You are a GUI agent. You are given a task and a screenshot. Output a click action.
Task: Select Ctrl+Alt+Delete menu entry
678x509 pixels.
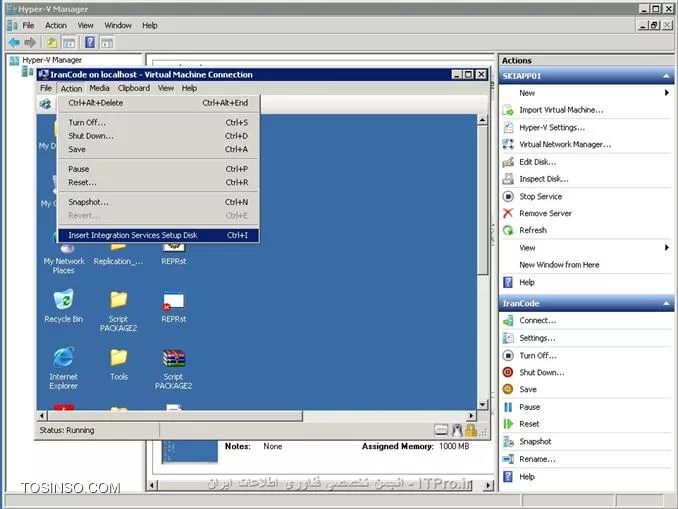coord(159,103)
